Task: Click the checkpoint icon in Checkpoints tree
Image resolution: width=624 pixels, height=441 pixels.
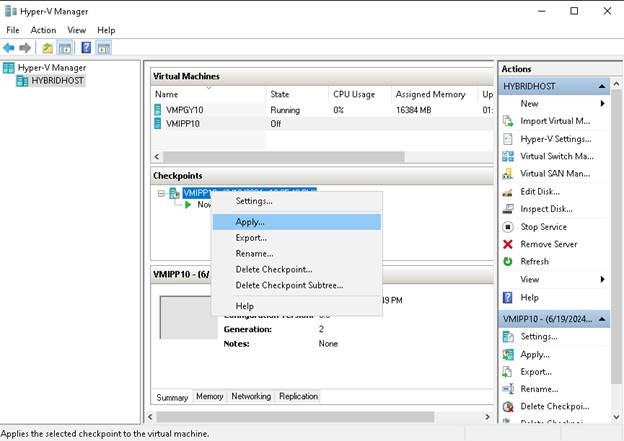Action: 174,193
